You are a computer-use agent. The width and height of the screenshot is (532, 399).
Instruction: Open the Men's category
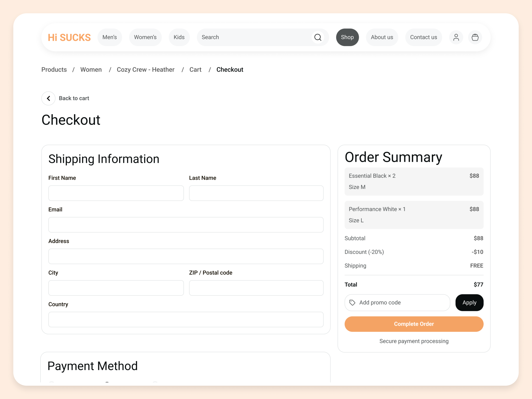110,37
